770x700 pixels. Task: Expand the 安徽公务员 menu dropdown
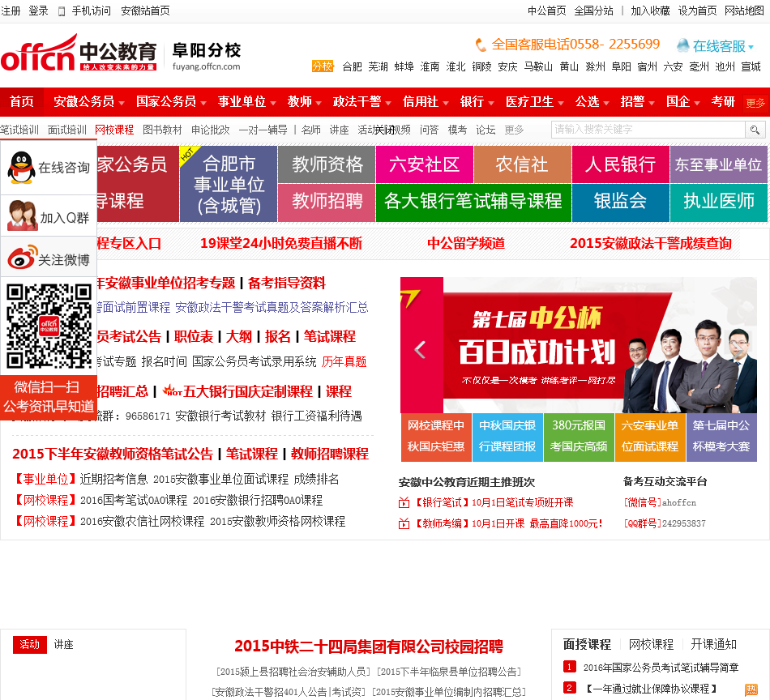(x=122, y=103)
